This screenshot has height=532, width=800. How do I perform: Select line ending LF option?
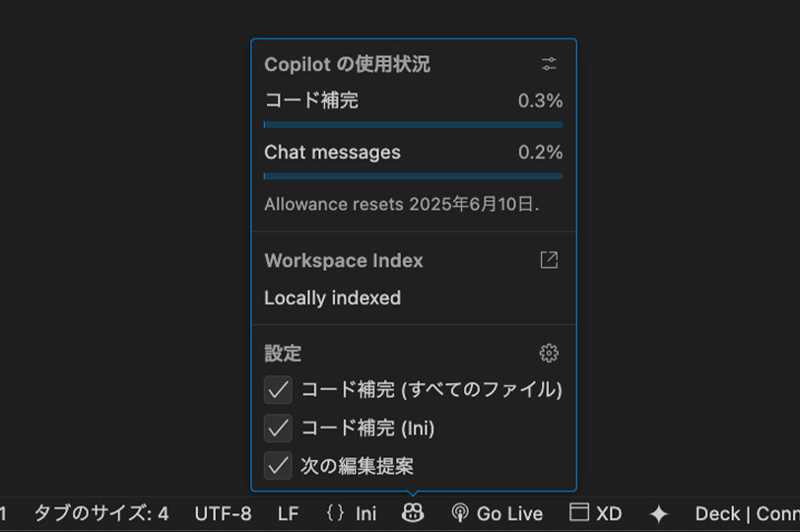coord(289,513)
